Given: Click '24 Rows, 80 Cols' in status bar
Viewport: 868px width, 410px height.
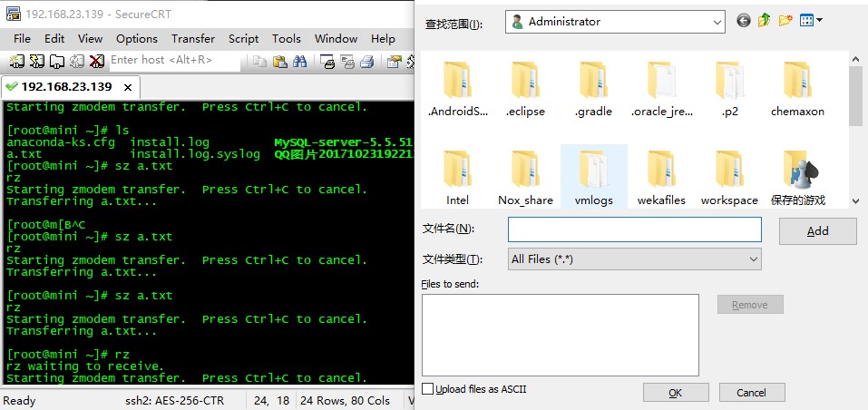Looking at the screenshot, I should 345,401.
